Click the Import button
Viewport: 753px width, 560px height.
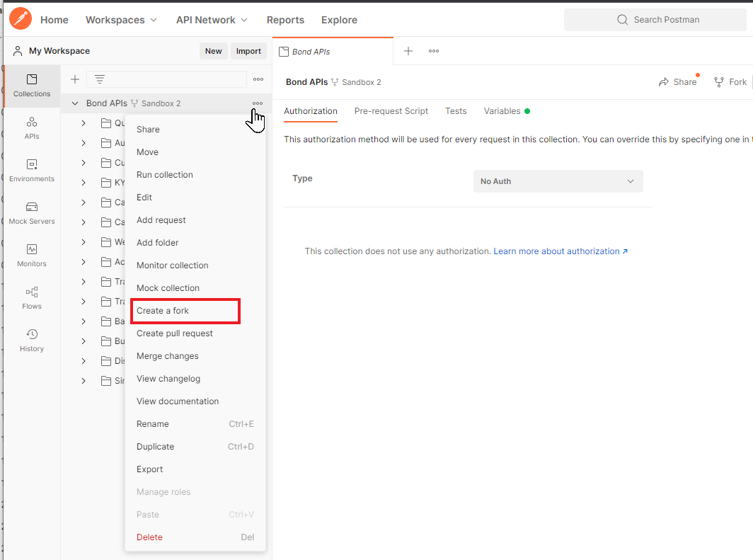pos(248,51)
